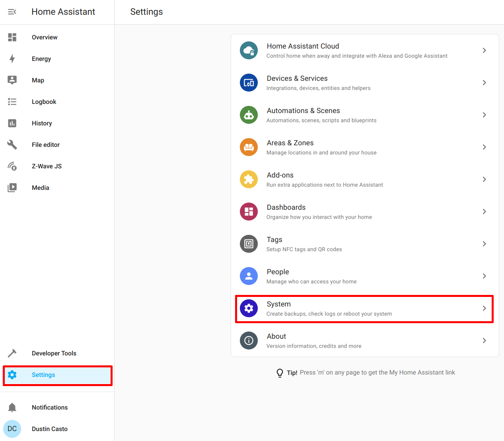Open History label in the sidebar

[42, 123]
